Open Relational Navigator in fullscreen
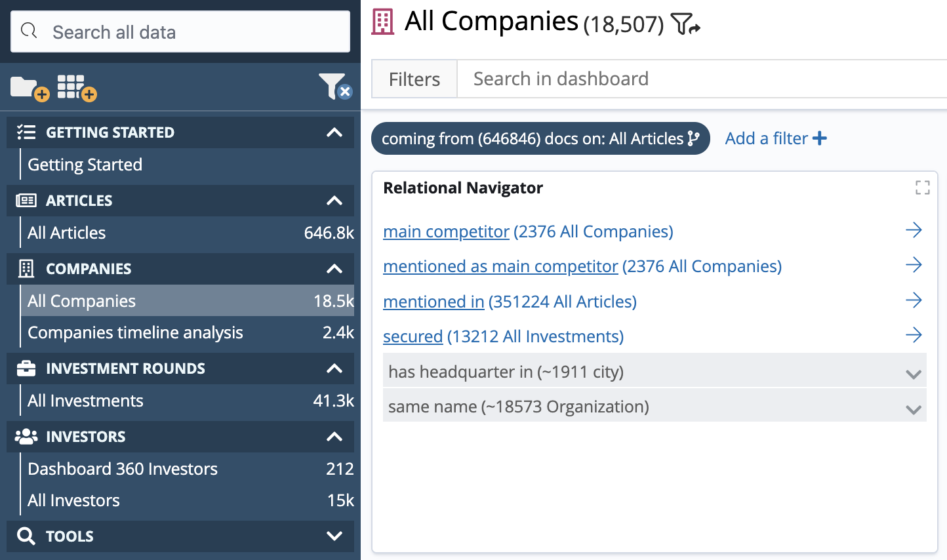947x560 pixels. point(923,188)
